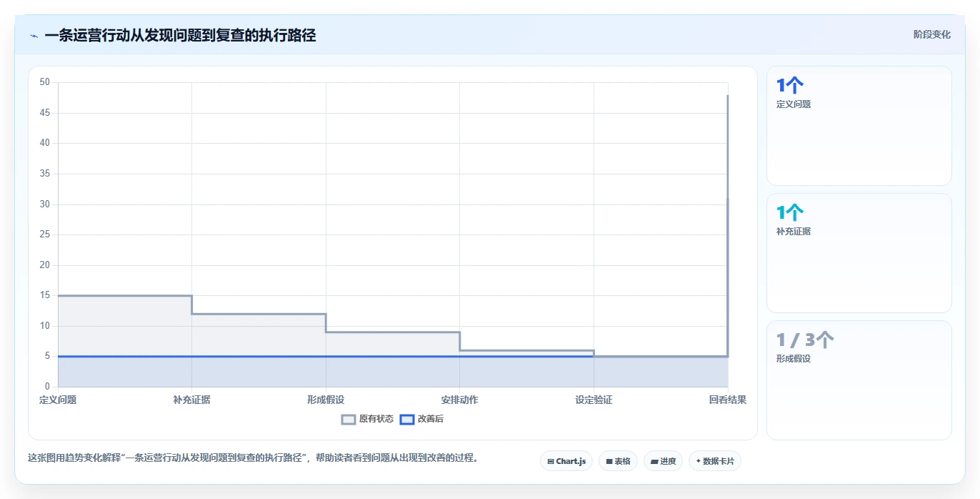980x499 pixels.
Task: Click the lightning icon beside the title
Action: (x=34, y=36)
